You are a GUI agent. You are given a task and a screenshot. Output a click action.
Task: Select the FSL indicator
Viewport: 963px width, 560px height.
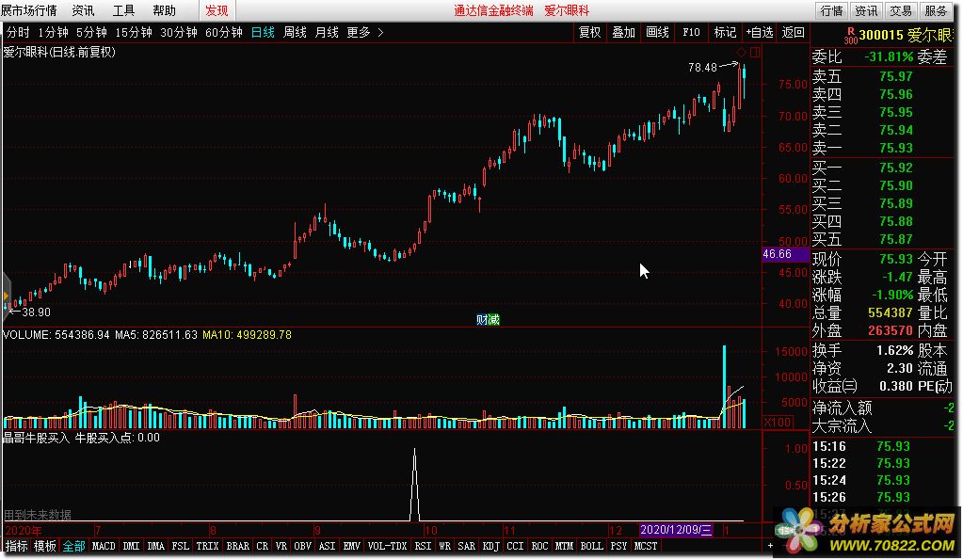180,546
